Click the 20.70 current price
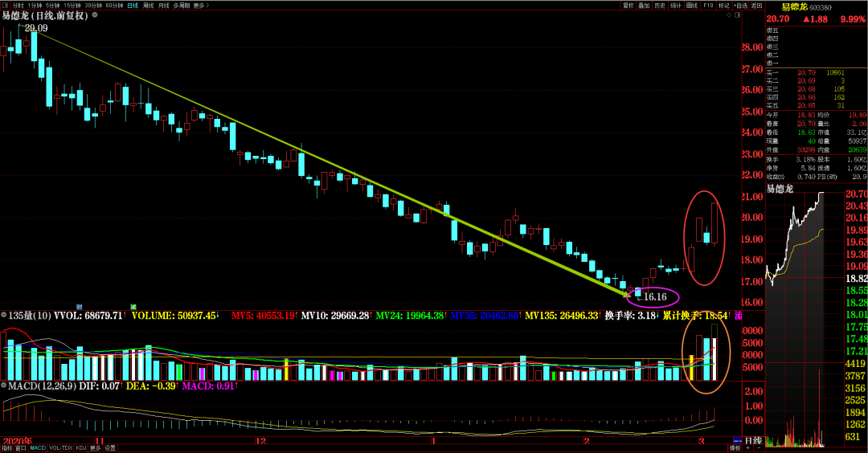 pyautogui.click(x=778, y=18)
